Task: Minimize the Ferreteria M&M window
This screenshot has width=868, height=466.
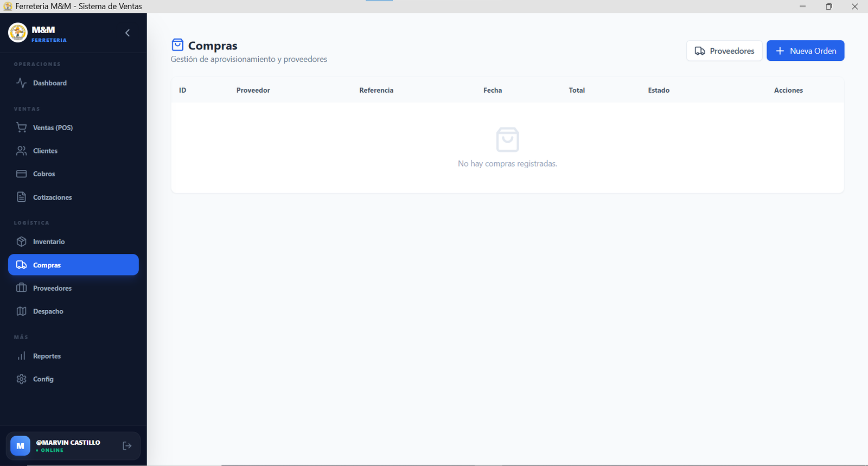Action: [x=802, y=7]
